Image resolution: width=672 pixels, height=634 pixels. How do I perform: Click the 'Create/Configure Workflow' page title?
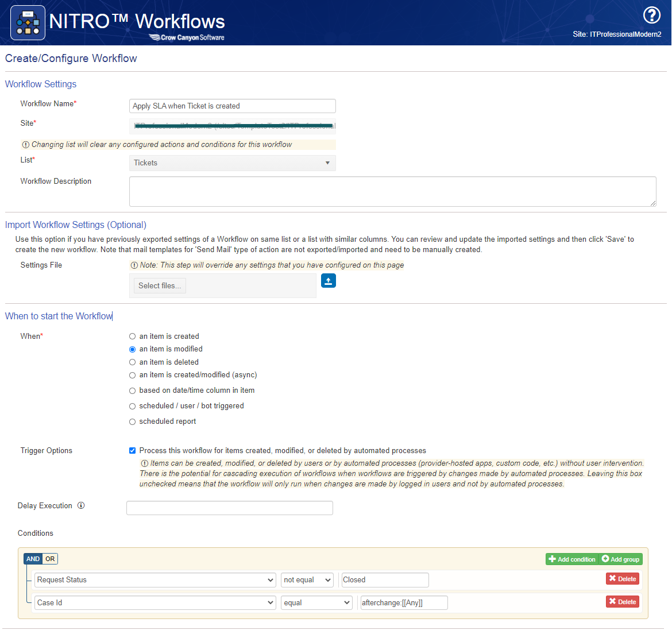[71, 58]
